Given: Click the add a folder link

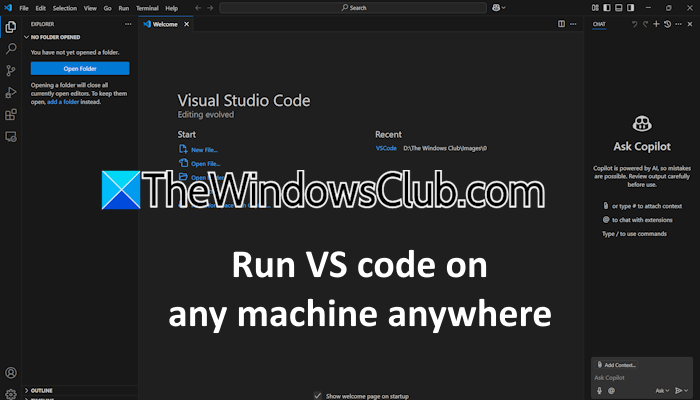Looking at the screenshot, I should [x=63, y=102].
